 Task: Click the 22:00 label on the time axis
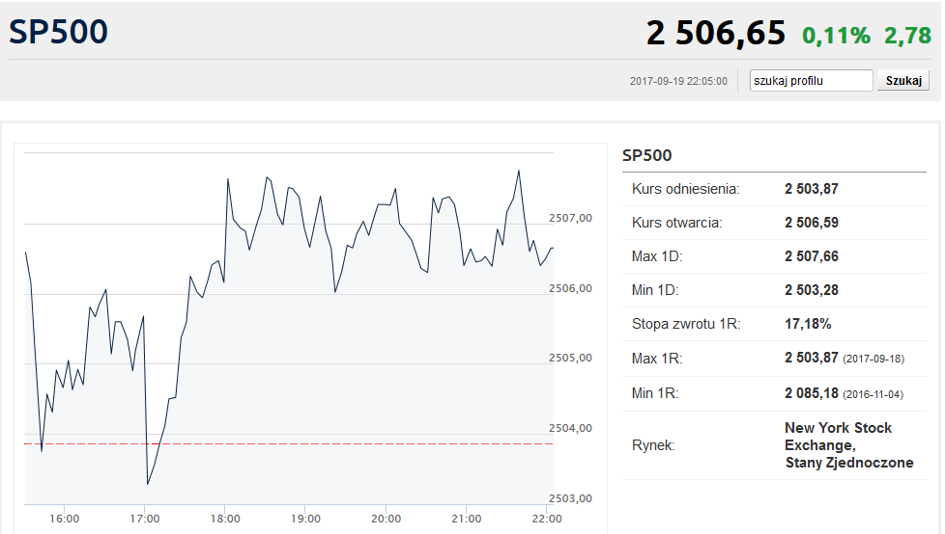pyautogui.click(x=546, y=519)
